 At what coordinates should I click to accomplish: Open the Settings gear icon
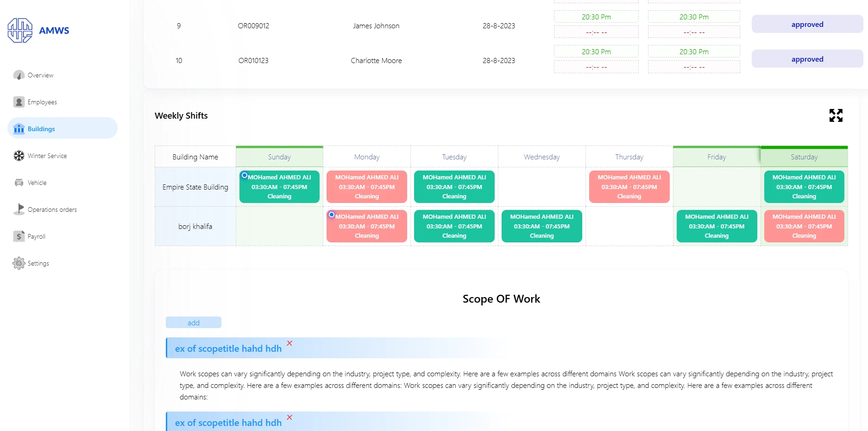pyautogui.click(x=19, y=263)
